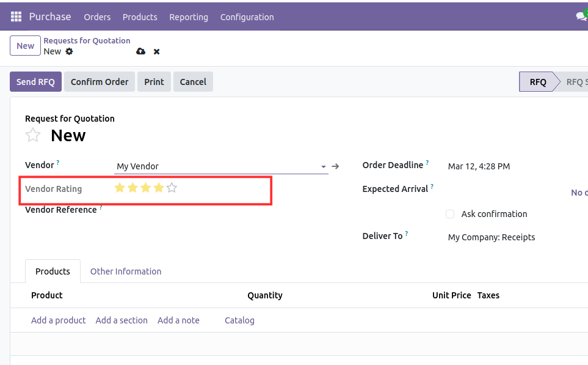Edit the Order Deadline date value

point(479,166)
